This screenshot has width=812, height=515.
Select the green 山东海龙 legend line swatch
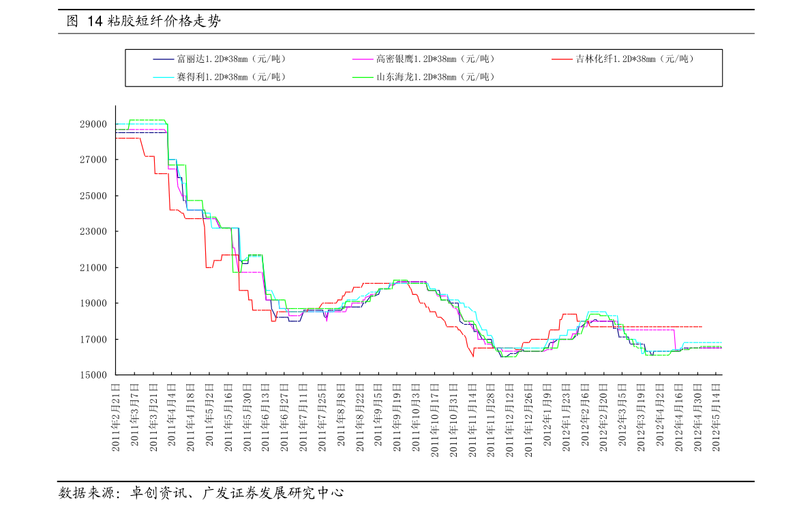click(363, 78)
